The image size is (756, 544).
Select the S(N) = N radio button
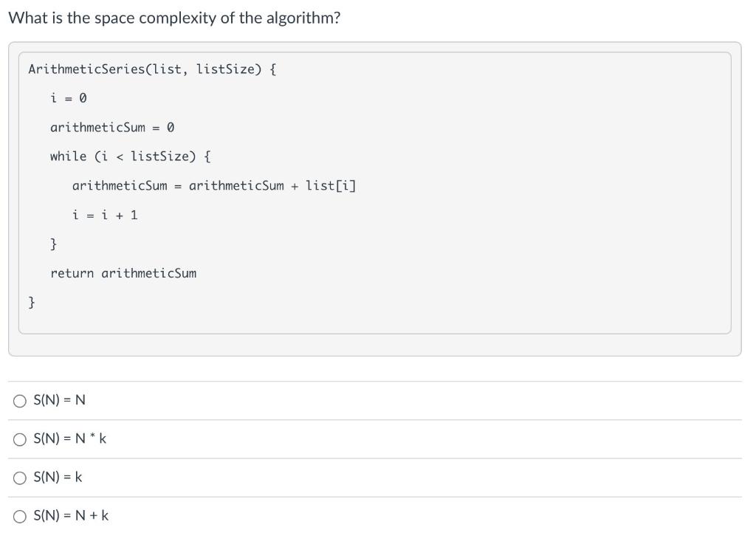tap(19, 401)
